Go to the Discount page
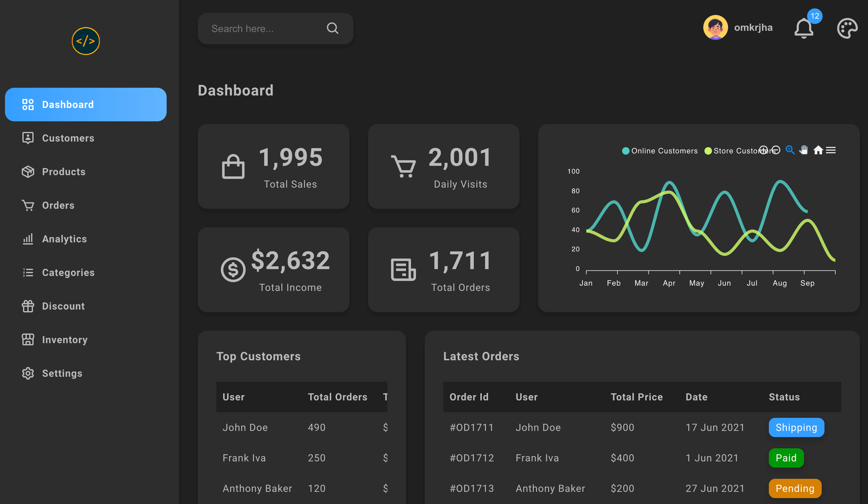This screenshot has height=504, width=868. click(x=86, y=306)
